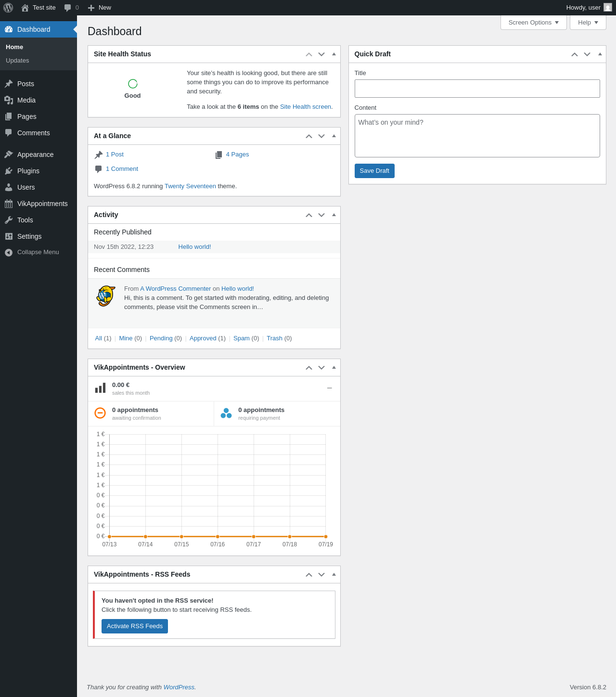
Task: Filter comments by Spam
Action: (x=242, y=338)
